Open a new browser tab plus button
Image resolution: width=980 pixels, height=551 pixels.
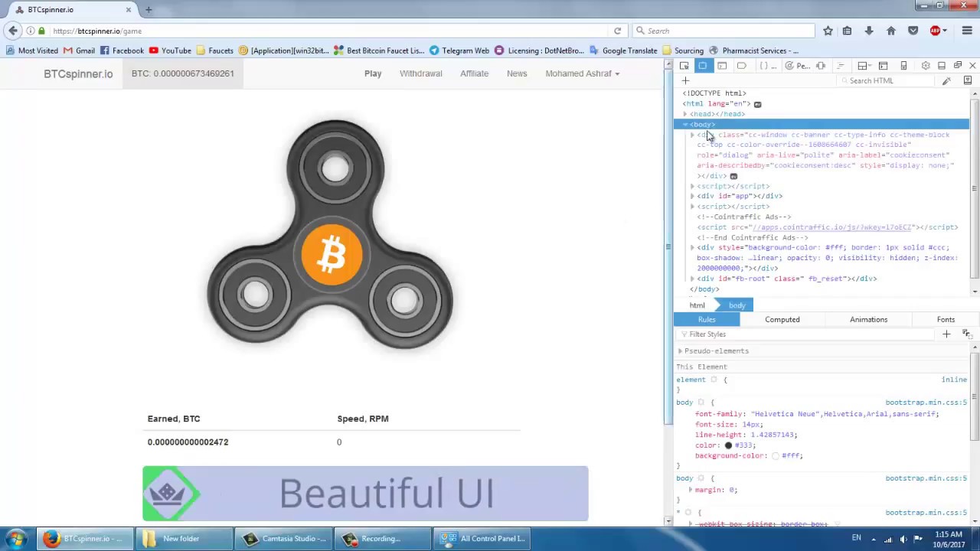tap(149, 10)
